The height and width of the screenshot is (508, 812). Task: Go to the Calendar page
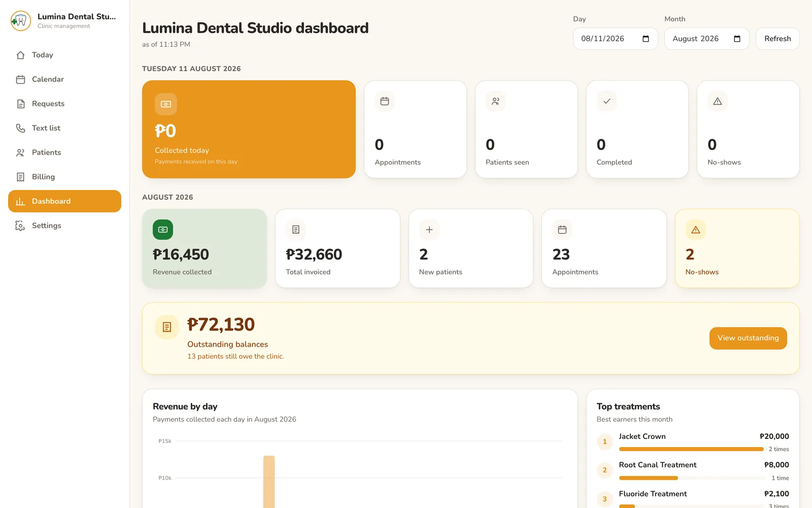[x=64, y=79]
